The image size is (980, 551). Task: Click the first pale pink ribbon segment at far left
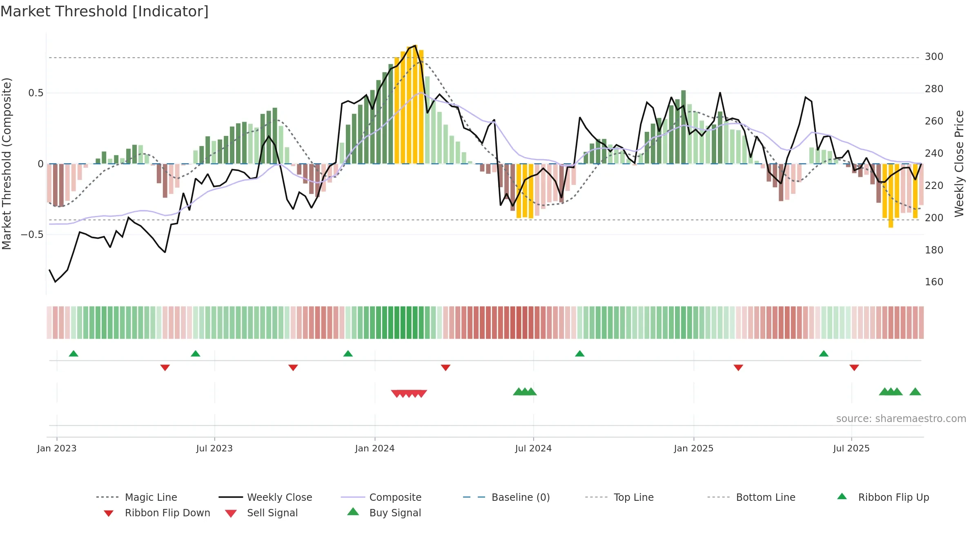pos(49,322)
